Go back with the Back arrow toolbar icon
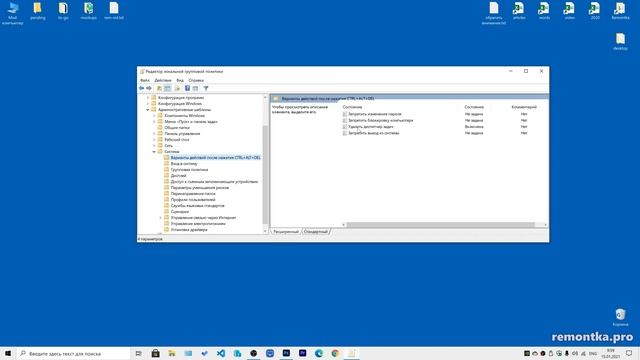This screenshot has height=360, width=640. [141, 88]
